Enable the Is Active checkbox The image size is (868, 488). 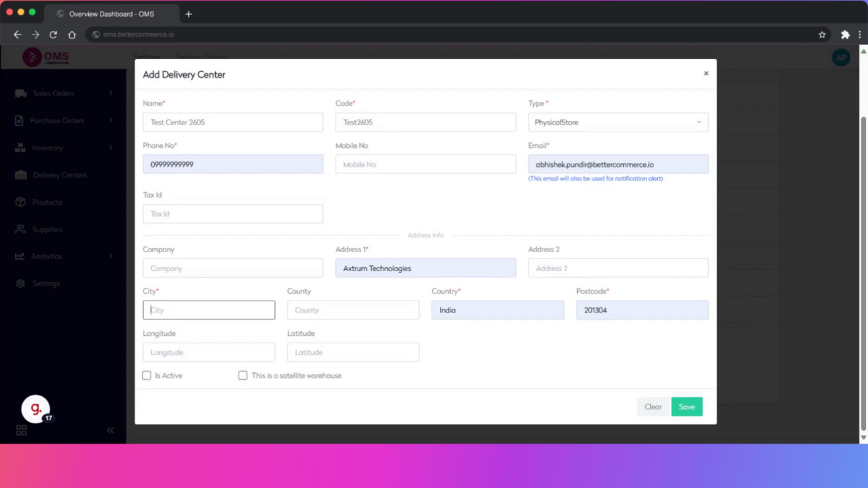(147, 375)
